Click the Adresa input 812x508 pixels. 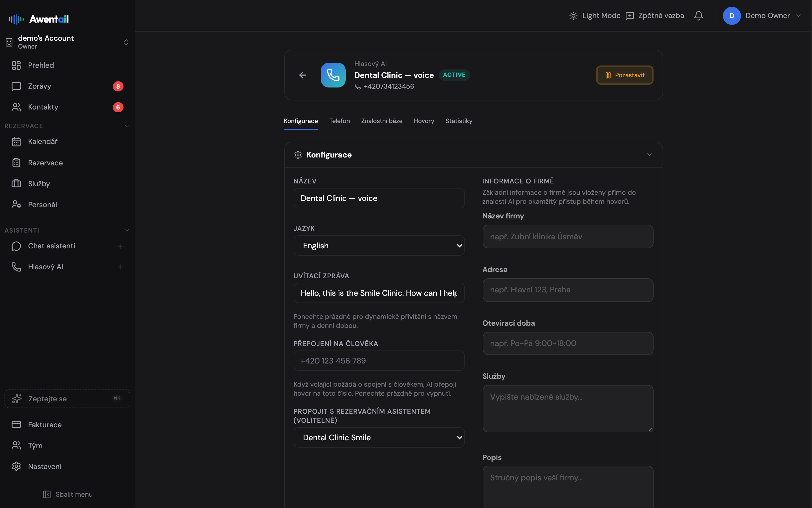pyautogui.click(x=568, y=290)
